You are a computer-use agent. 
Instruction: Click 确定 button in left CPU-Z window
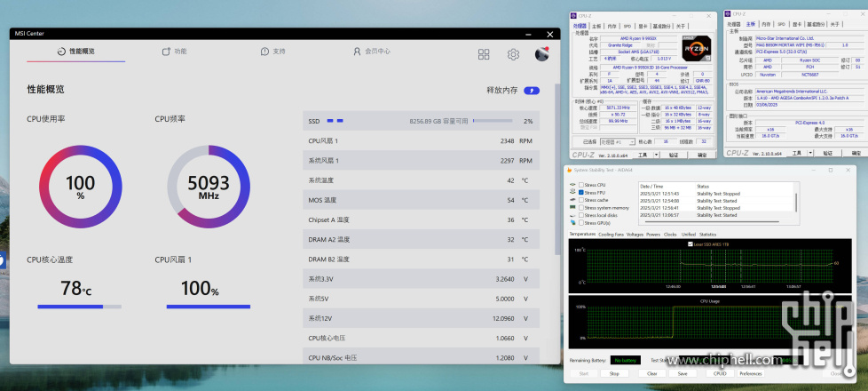tap(702, 155)
